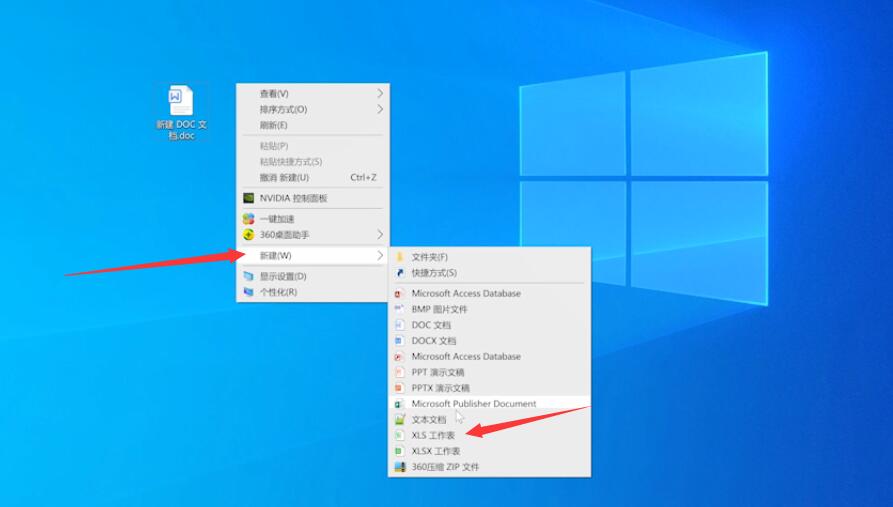Click the BMP 图片文件 icon
The image size is (893, 507).
point(400,309)
